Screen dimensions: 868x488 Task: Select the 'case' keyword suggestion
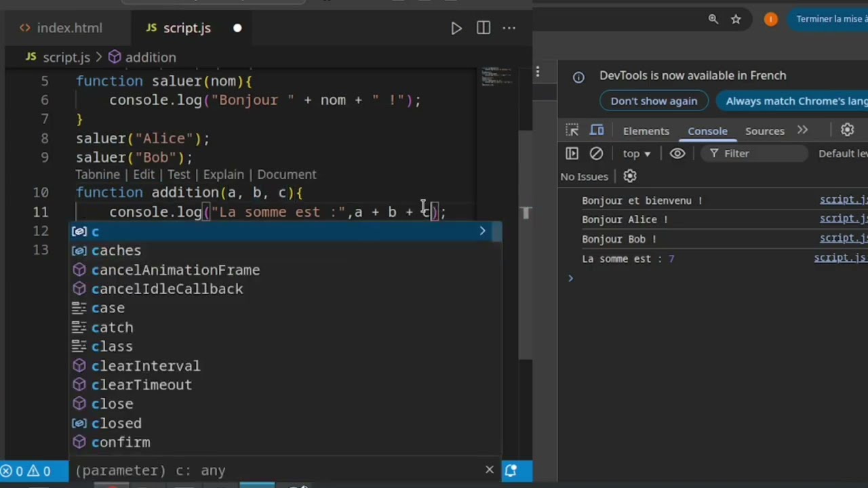coord(285,308)
